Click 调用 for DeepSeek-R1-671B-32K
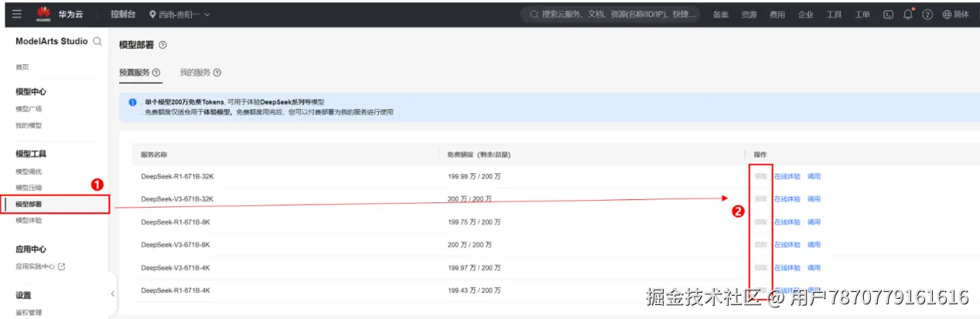This screenshot has height=319, width=980. [814, 176]
